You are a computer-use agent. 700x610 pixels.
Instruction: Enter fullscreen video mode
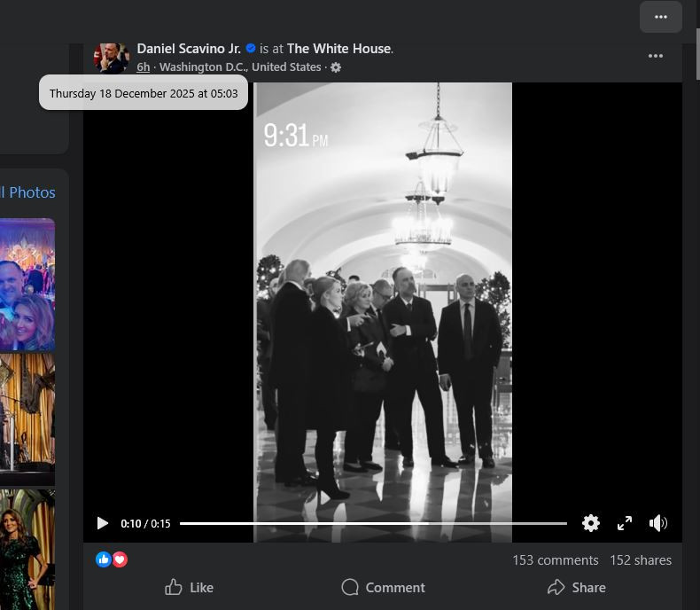coord(625,523)
